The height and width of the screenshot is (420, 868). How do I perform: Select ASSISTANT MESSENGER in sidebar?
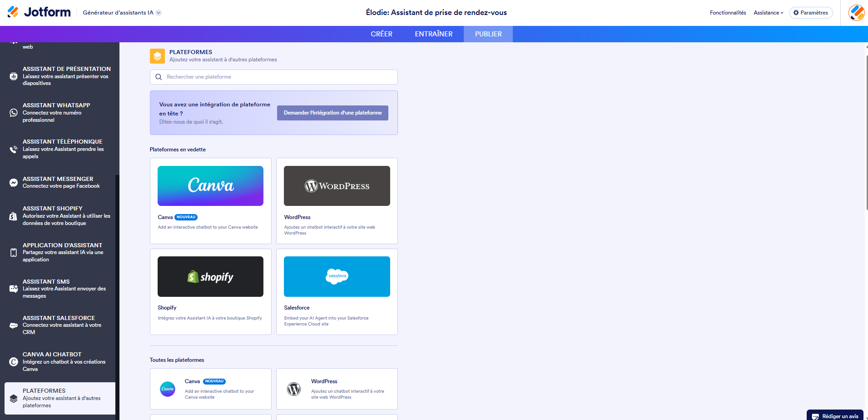(x=60, y=182)
